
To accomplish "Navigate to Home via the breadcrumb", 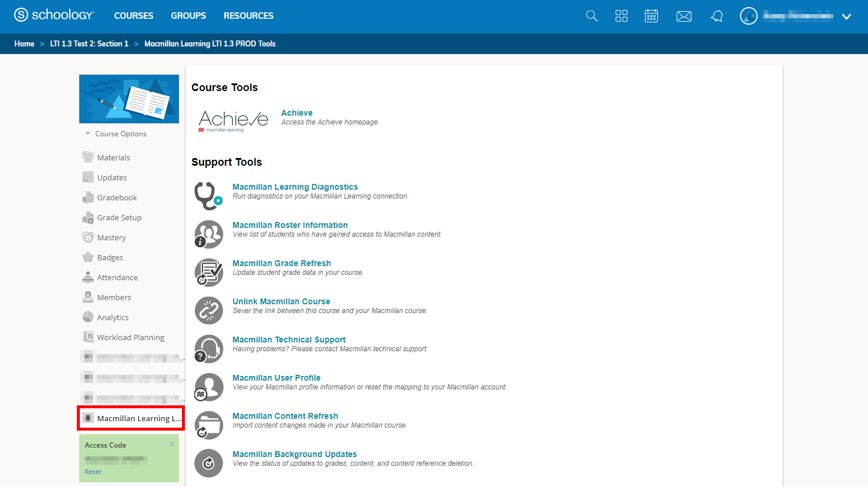I will 24,43.
